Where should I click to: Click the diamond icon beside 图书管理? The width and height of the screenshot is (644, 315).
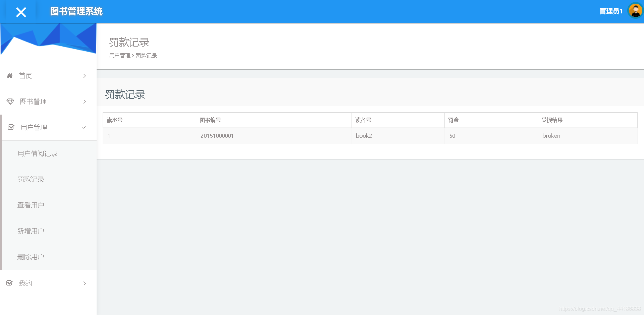(10, 102)
